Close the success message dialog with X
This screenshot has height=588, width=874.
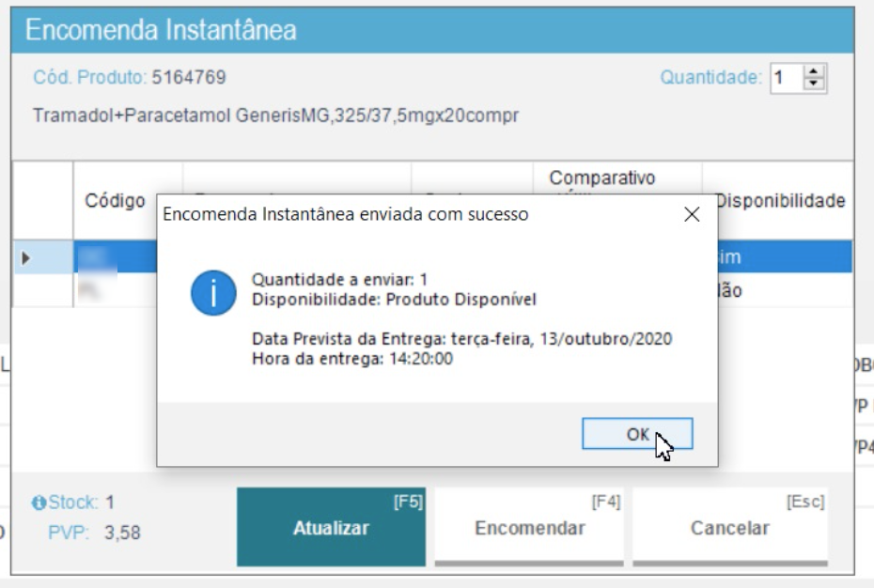692,215
